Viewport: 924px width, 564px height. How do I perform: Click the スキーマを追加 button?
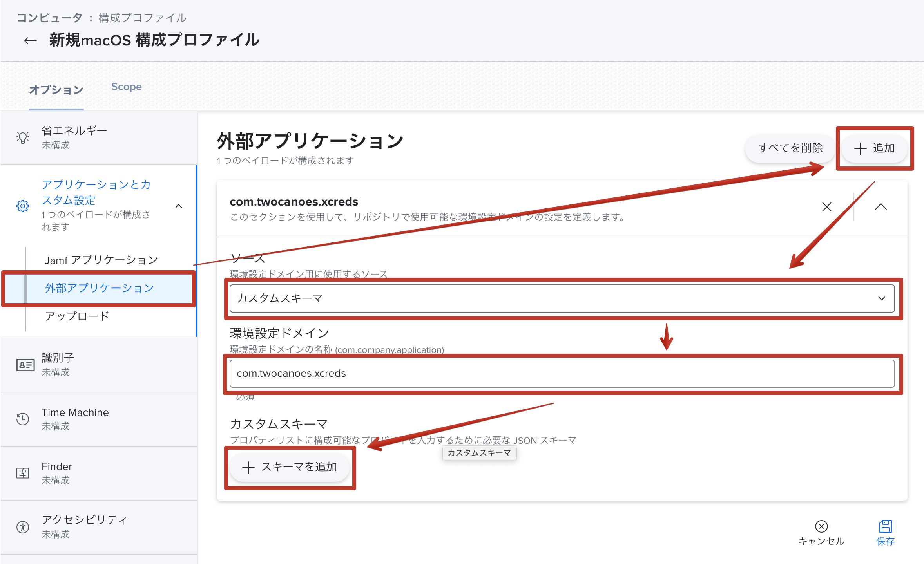[290, 467]
